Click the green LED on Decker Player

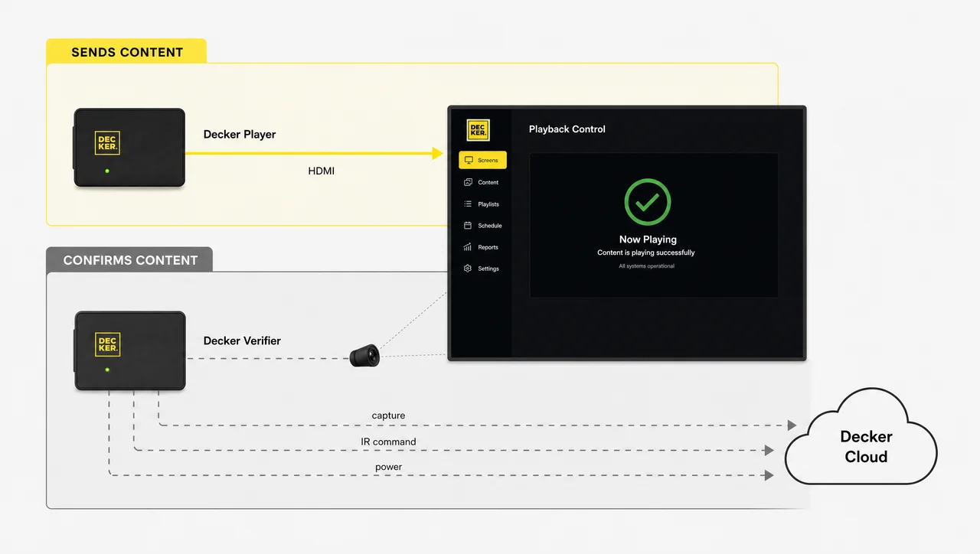click(107, 171)
